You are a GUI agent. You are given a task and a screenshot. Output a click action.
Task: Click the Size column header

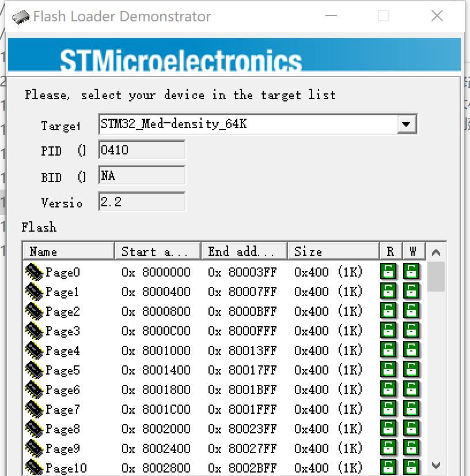point(333,251)
